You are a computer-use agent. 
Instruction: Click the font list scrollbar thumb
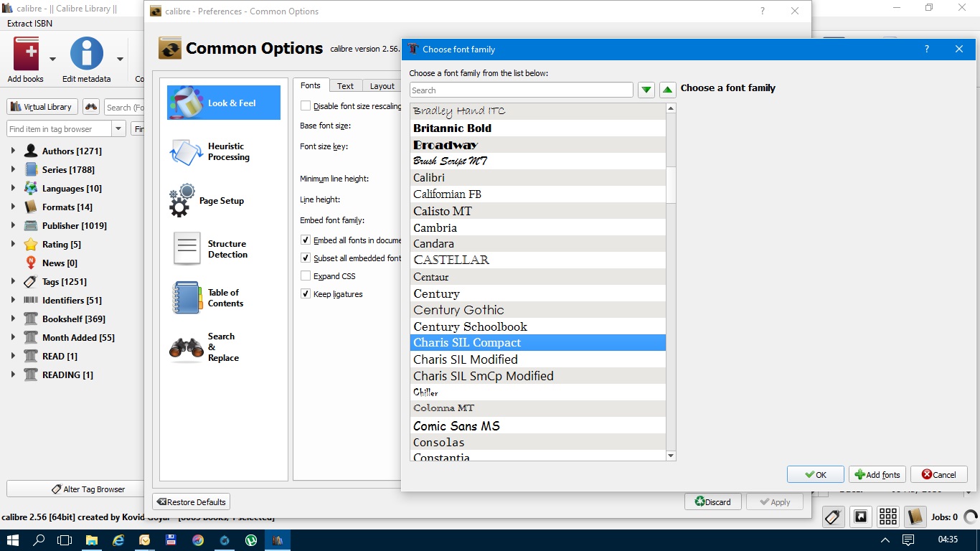(x=671, y=185)
